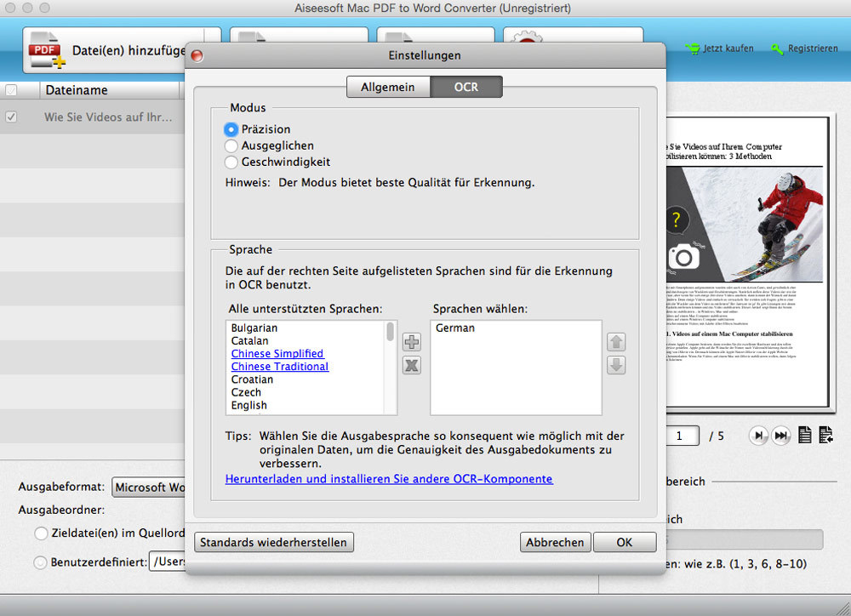Click the PDF page preview thumbnail
The height and width of the screenshot is (616, 851).
pyautogui.click(x=748, y=261)
